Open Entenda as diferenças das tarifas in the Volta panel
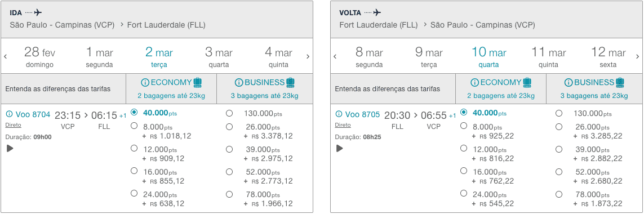The height and width of the screenshot is (214, 644). (x=387, y=89)
